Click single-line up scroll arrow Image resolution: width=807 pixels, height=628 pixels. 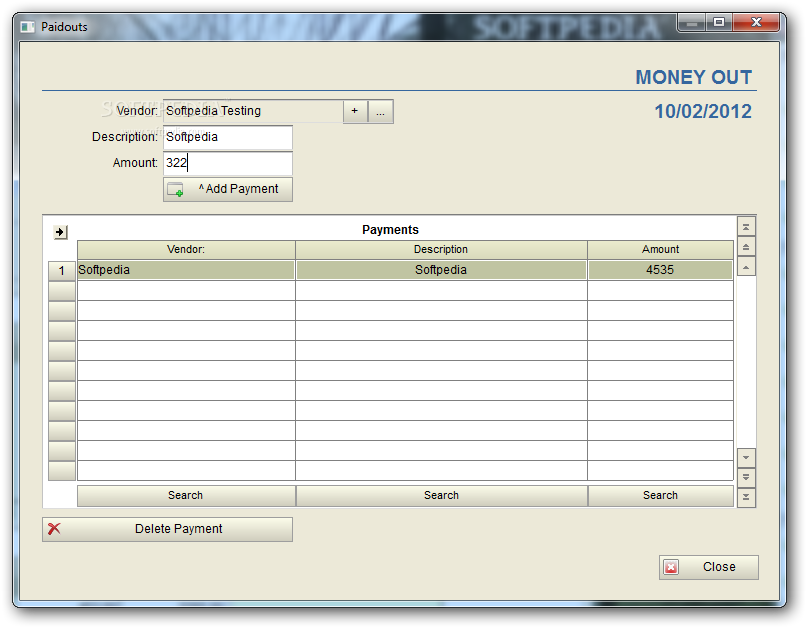[746, 267]
